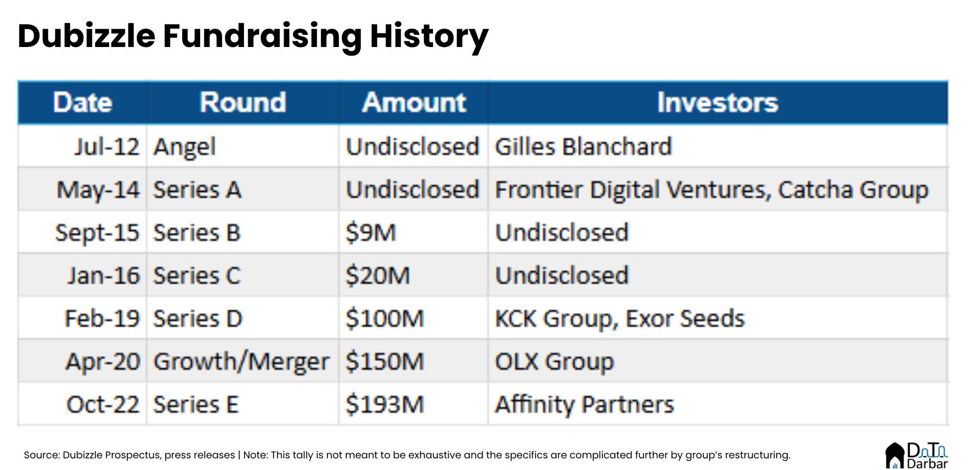Click the Affinity Partners investor cell
The image size is (980, 470).
tap(718, 404)
